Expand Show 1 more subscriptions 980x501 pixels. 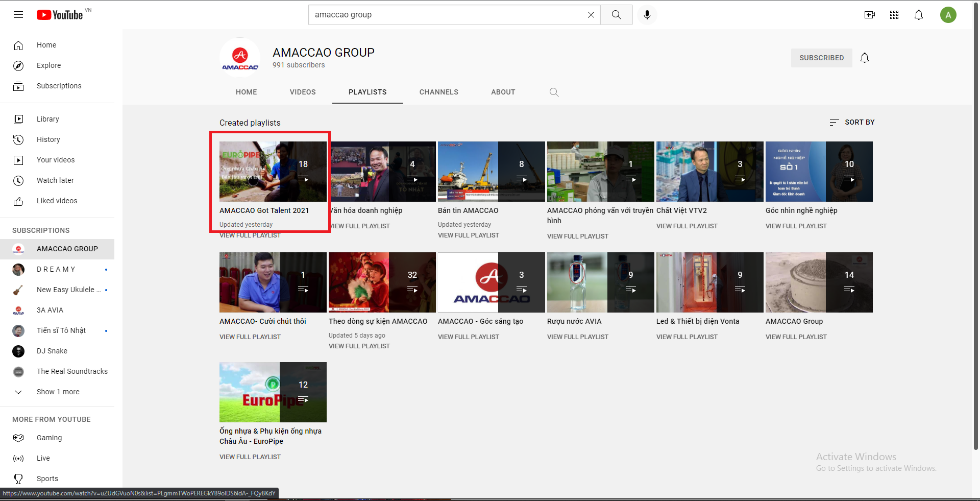tap(57, 392)
